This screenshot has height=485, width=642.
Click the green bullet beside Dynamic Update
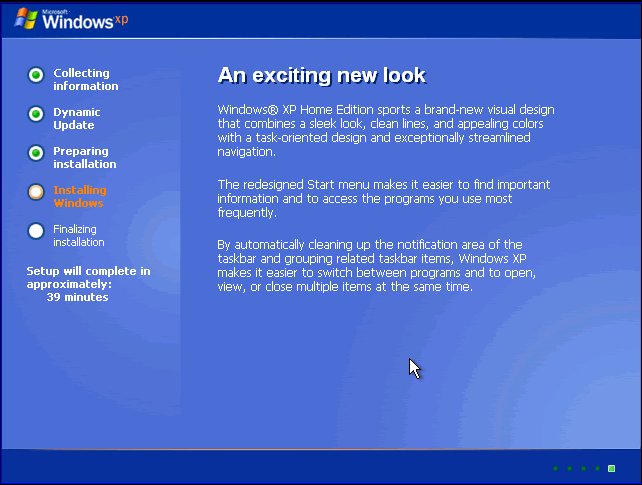point(36,114)
